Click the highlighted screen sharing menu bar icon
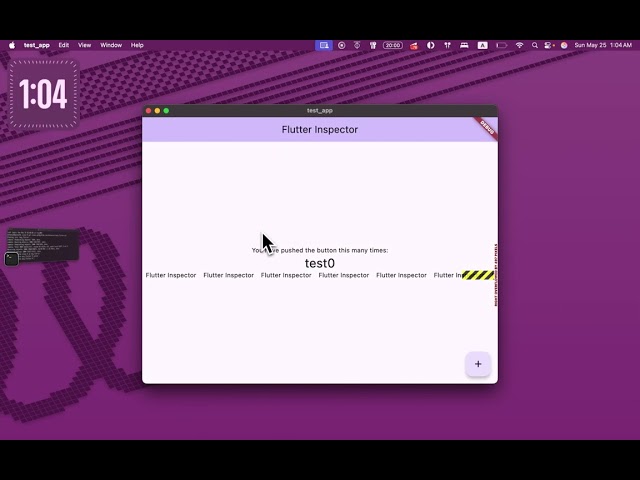Image resolution: width=640 pixels, height=480 pixels. pyautogui.click(x=324, y=45)
